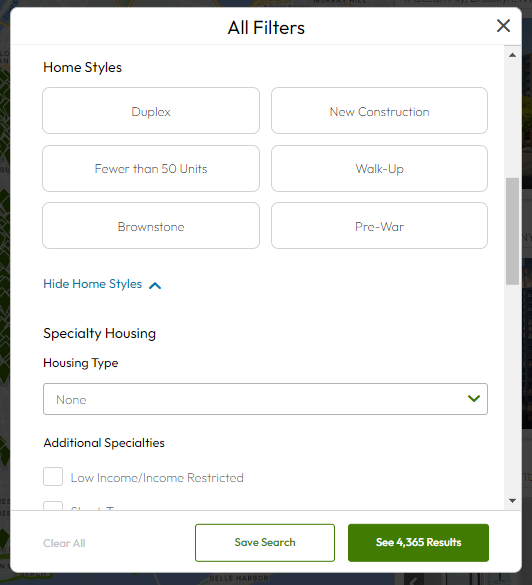Click the vertical scrollbar thumb

click(x=513, y=231)
